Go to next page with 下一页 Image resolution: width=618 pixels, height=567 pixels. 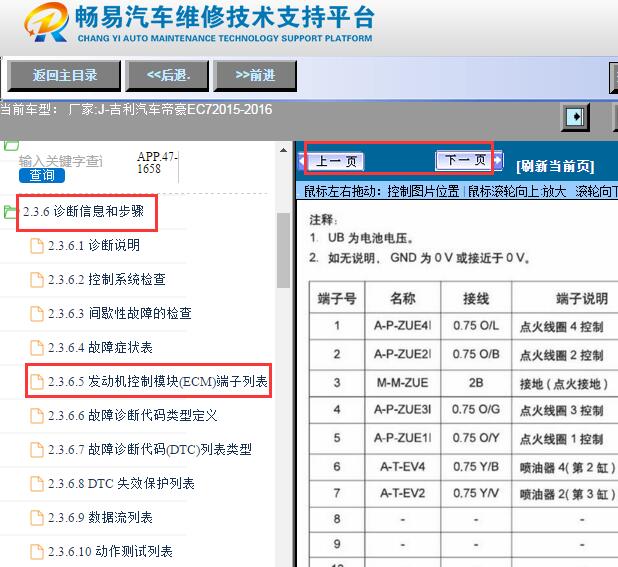pos(465,160)
